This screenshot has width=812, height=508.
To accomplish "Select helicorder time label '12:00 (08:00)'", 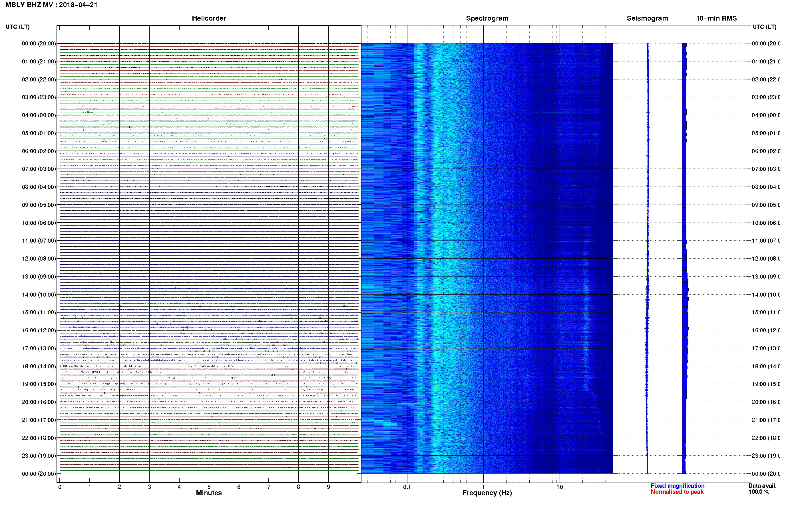I will (x=39, y=259).
